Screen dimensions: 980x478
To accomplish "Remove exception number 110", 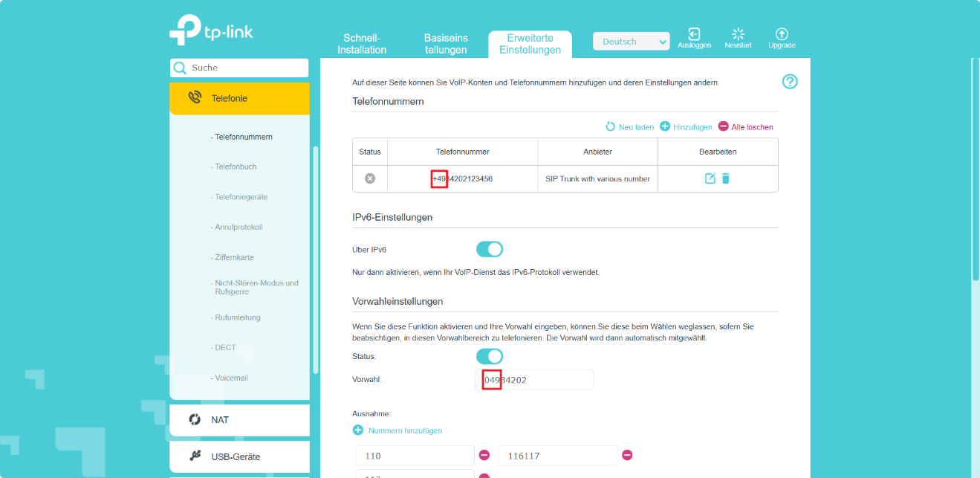I will pos(484,455).
